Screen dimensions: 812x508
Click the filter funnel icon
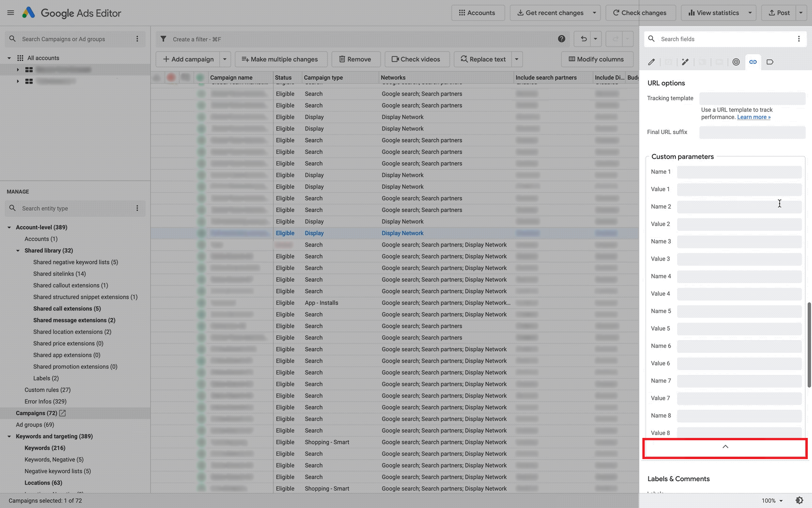[163, 39]
